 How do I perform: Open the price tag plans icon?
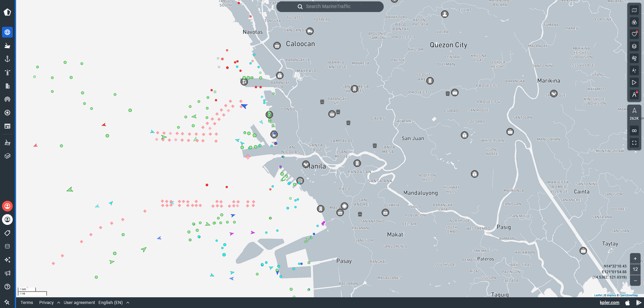[x=7, y=233]
